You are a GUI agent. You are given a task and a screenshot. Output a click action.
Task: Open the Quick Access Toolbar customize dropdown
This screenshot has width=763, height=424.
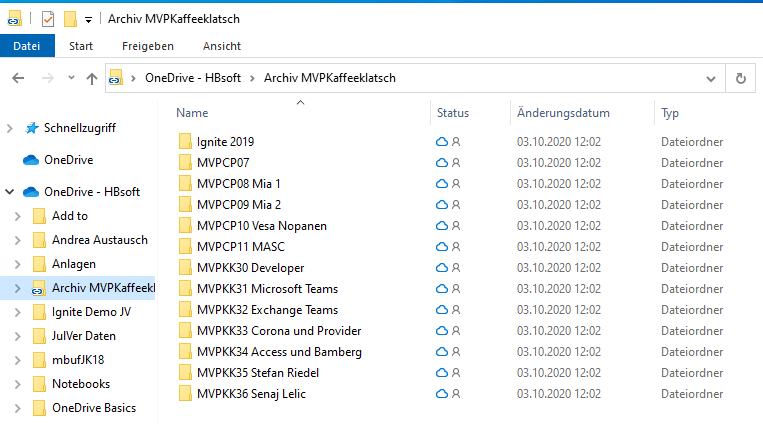click(x=88, y=19)
